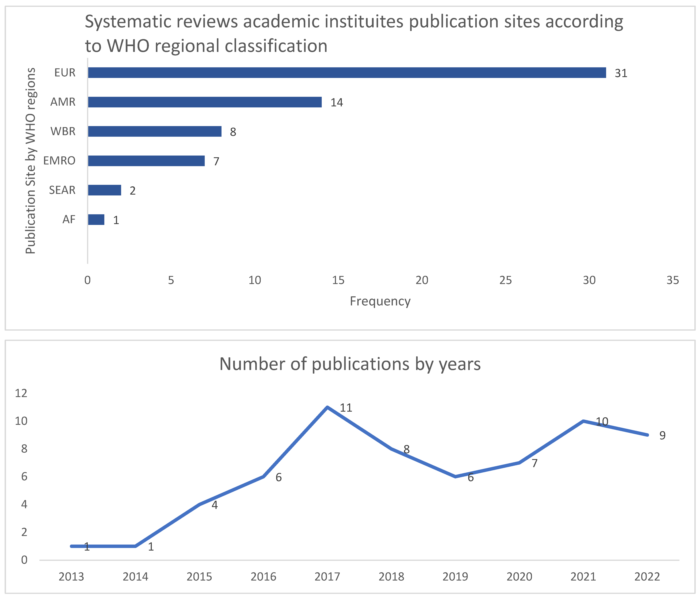This screenshot has width=700, height=598.
Task: Click the Publication Site vertical axis title
Action: tap(30, 161)
